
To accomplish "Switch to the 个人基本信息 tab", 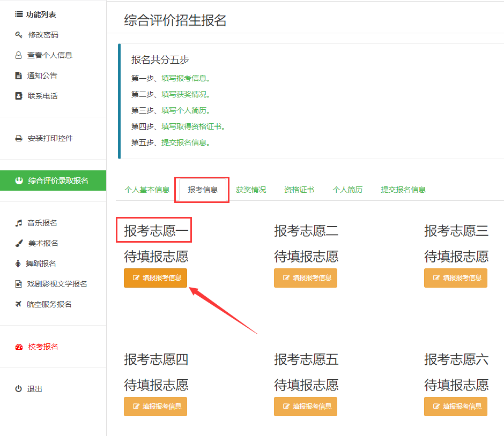I will click(x=147, y=190).
